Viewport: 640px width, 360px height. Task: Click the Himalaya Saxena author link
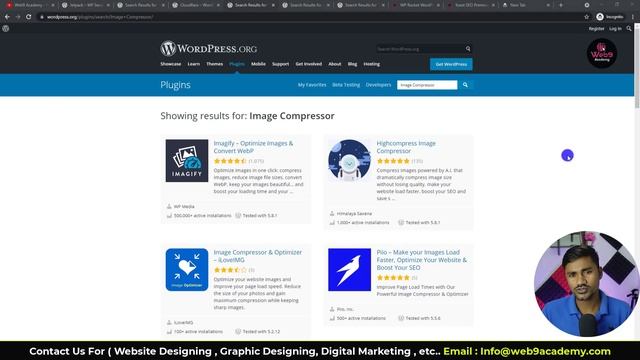point(354,213)
